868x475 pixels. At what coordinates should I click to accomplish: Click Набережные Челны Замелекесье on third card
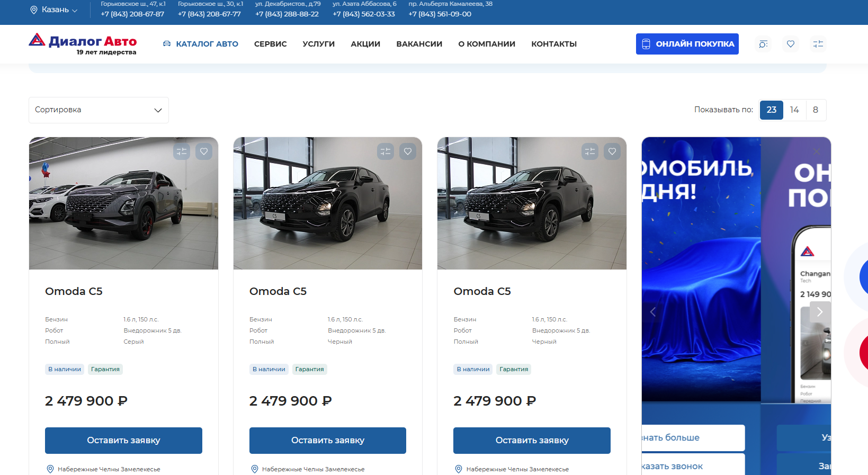pyautogui.click(x=517, y=469)
